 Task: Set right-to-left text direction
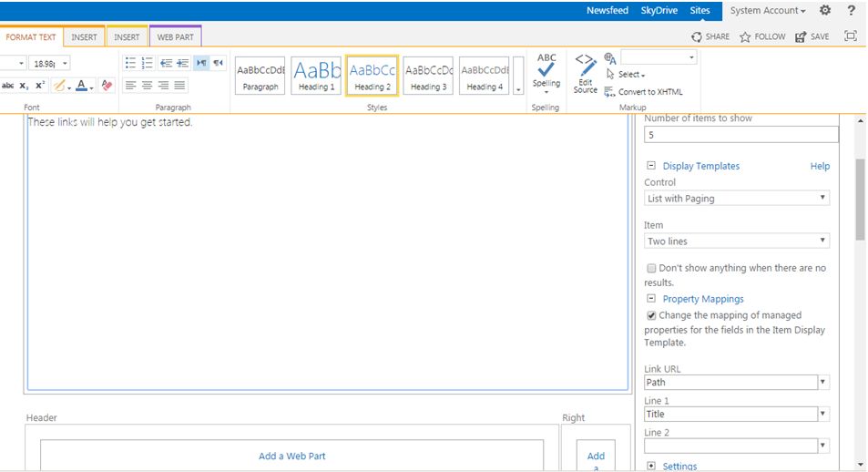219,63
